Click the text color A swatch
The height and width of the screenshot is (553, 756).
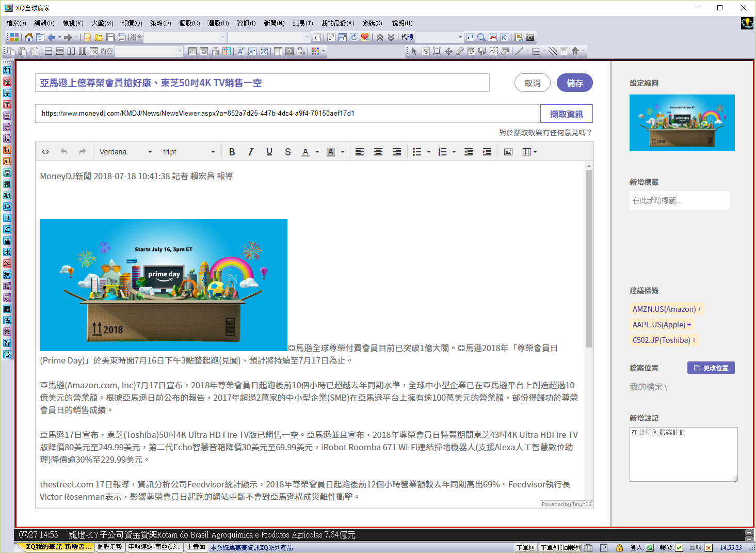(305, 152)
